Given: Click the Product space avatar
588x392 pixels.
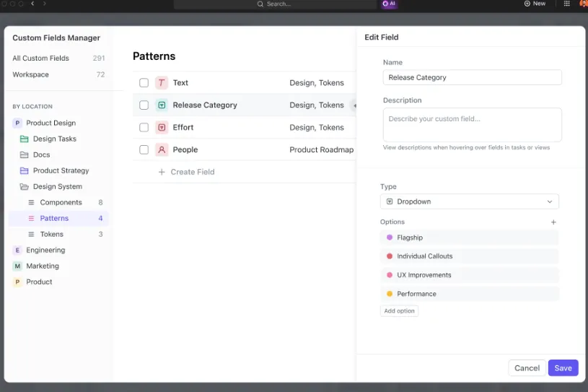Looking at the screenshot, I should pyautogui.click(x=17, y=282).
